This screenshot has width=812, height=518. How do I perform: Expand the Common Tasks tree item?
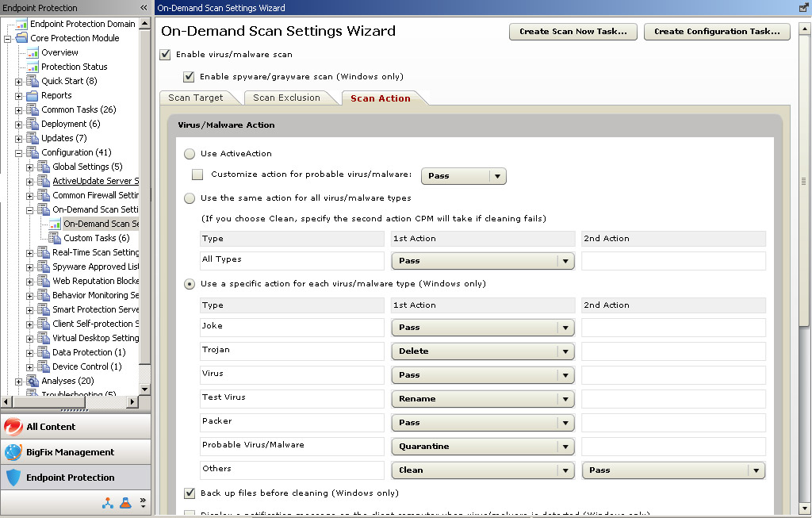(x=19, y=109)
